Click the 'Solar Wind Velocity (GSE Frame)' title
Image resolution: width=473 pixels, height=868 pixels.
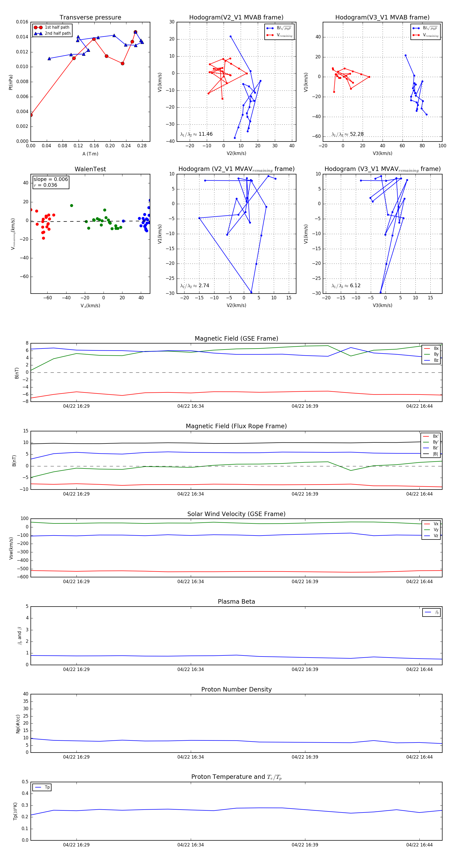(x=236, y=514)
